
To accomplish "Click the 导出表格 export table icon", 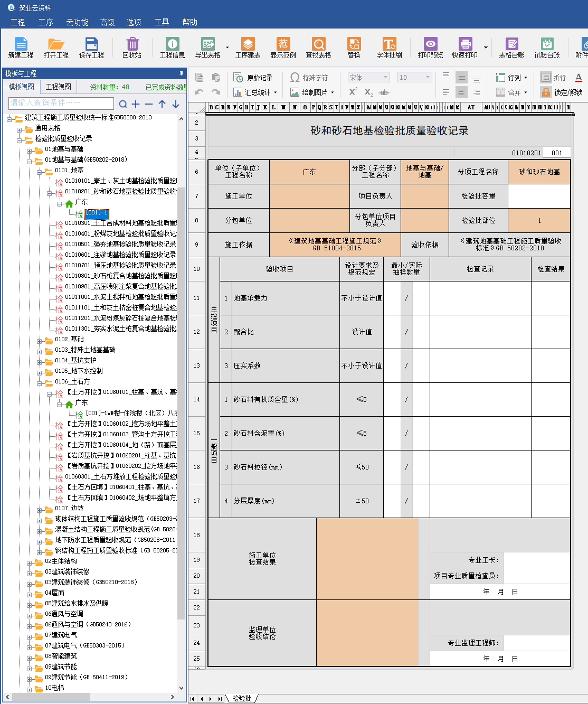I will click(207, 48).
